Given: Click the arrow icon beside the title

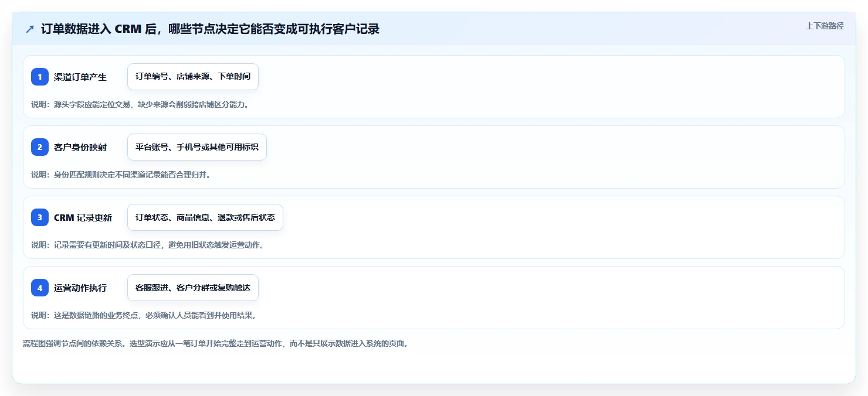Looking at the screenshot, I should pos(30,29).
